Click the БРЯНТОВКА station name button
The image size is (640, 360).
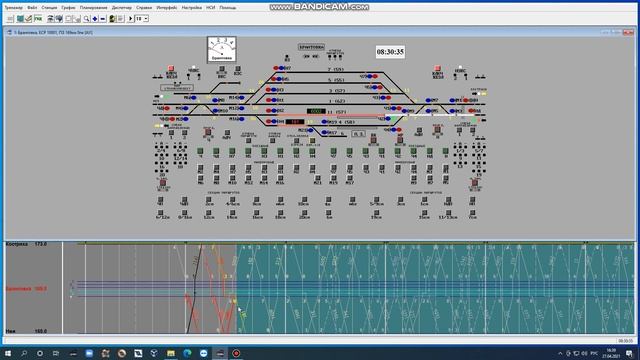point(311,47)
